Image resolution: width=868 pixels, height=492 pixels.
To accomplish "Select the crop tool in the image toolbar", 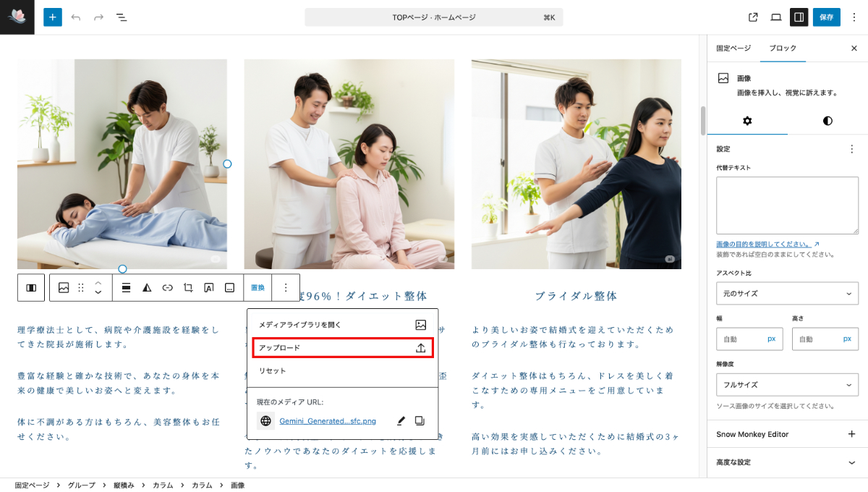I will pyautogui.click(x=187, y=287).
